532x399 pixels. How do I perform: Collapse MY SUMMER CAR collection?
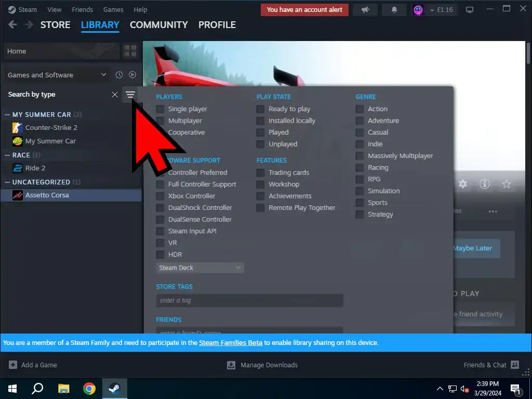(x=7, y=115)
